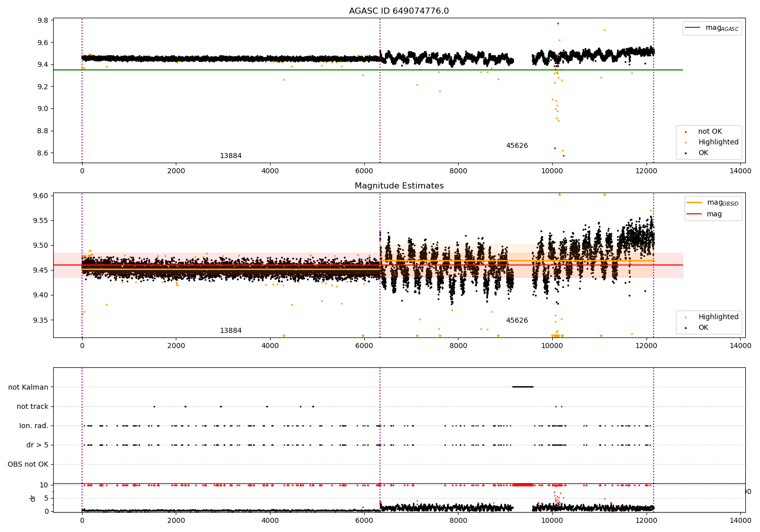Image resolution: width=760 pixels, height=532 pixels.
Task: Click the '13884' annotation in the top plot
Action: click(x=231, y=156)
